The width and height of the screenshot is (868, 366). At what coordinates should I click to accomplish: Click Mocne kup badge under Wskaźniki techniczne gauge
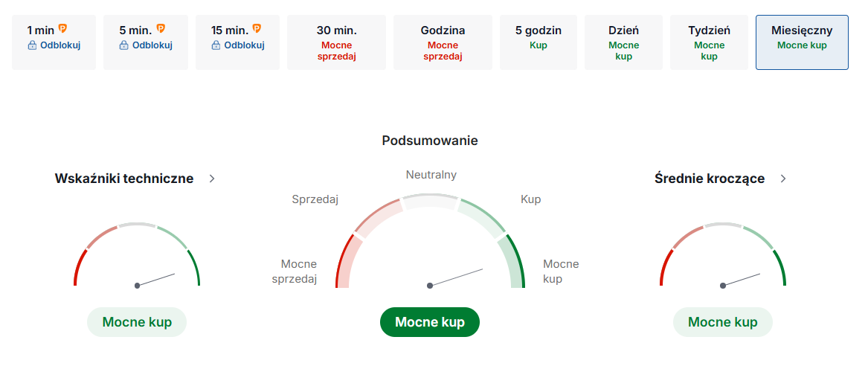[x=137, y=322]
